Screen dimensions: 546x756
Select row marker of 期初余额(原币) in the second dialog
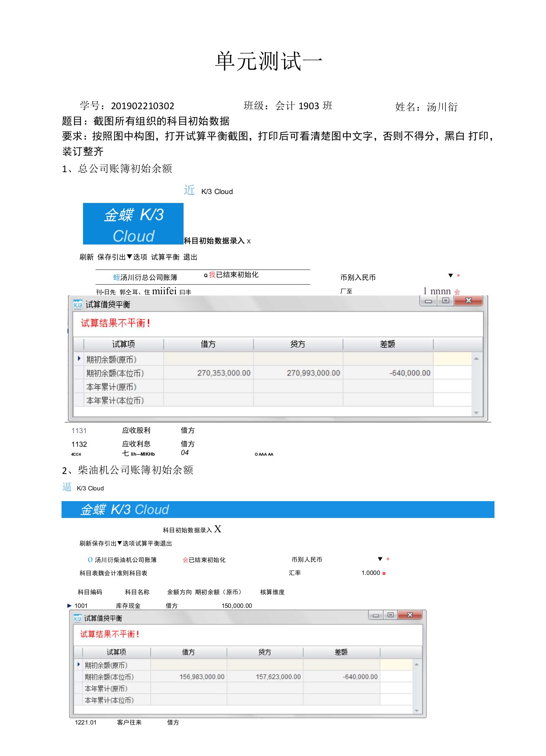(78, 665)
